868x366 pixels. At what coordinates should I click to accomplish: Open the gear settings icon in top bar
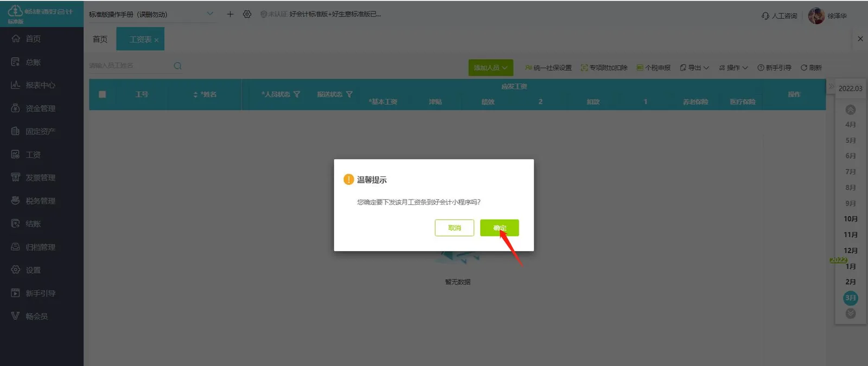click(x=247, y=14)
